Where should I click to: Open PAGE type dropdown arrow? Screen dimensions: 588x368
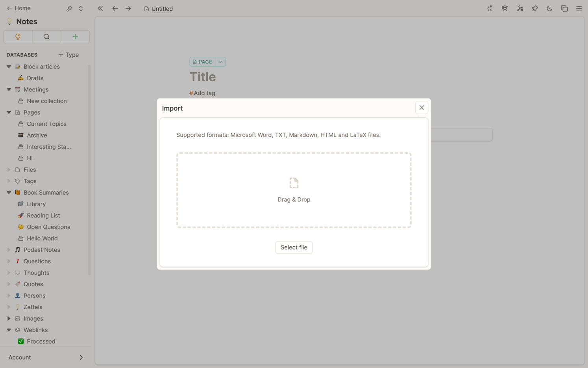tap(220, 62)
